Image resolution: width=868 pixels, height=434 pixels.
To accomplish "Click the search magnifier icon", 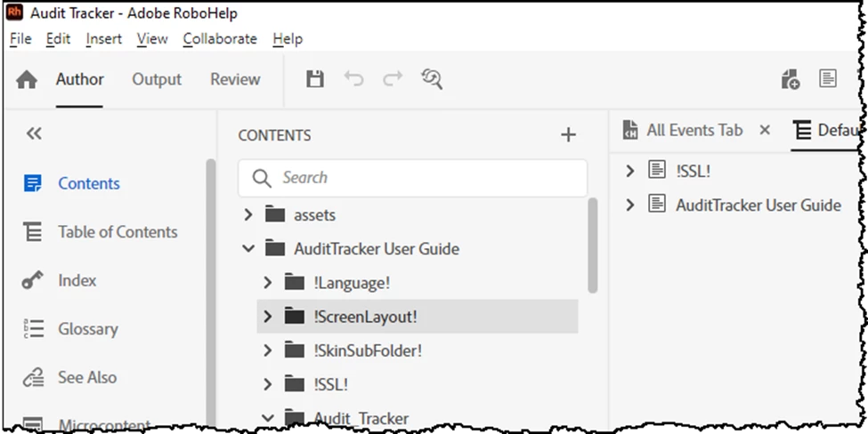I will (262, 178).
